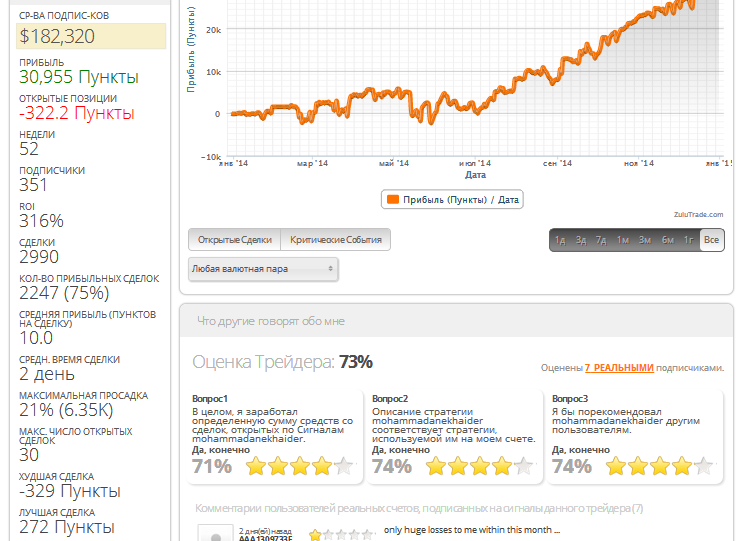This screenshot has width=745, height=541.
Task: Click the orange legend marker for Прибыль (Пункты)
Action: (393, 200)
